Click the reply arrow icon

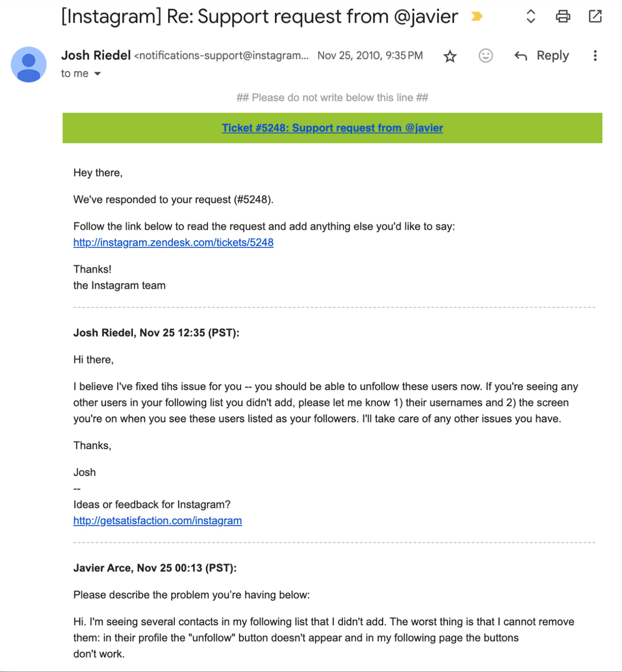520,56
